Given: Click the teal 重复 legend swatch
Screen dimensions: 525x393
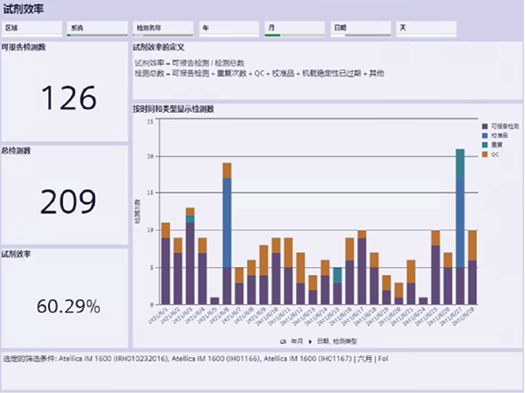Looking at the screenshot, I should coord(484,145).
